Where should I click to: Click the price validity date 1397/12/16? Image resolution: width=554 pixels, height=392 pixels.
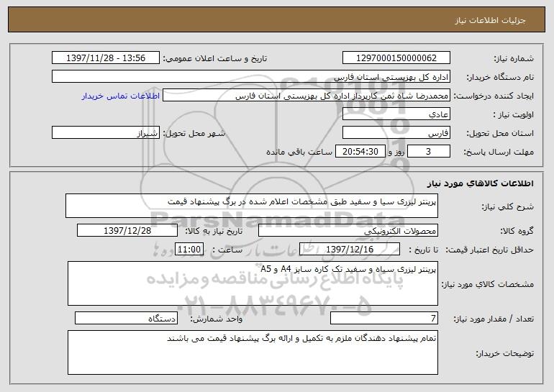click(350, 250)
